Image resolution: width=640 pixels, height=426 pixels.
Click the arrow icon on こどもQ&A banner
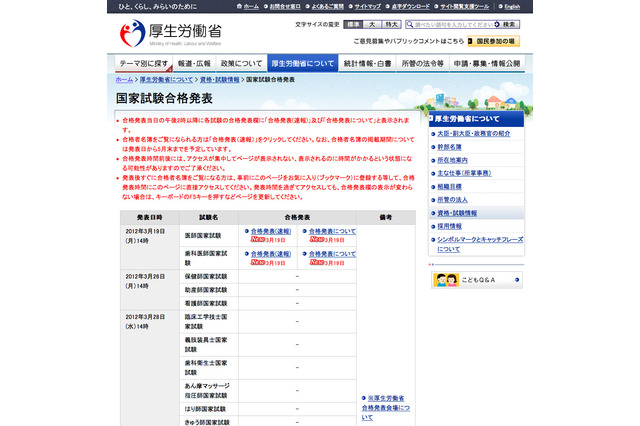[x=517, y=280]
